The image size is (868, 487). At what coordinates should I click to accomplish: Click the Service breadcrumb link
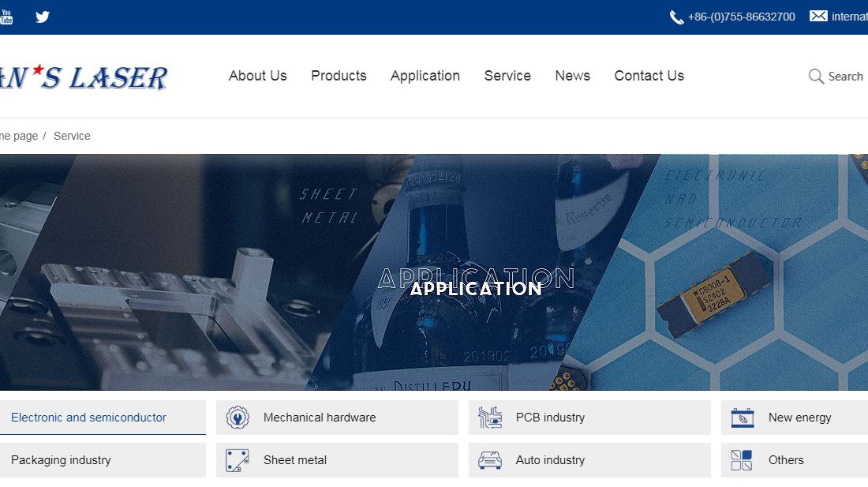[x=72, y=136]
